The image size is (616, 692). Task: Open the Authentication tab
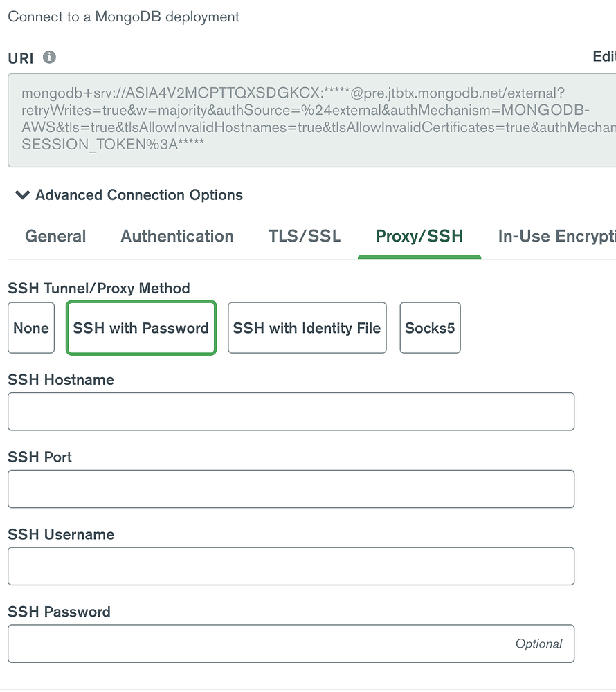pyautogui.click(x=177, y=236)
